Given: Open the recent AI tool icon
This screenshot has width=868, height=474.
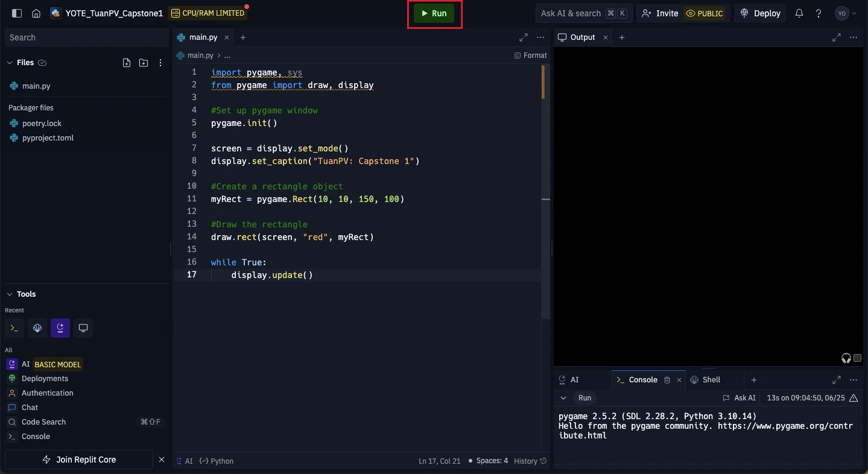Looking at the screenshot, I should click(x=60, y=328).
